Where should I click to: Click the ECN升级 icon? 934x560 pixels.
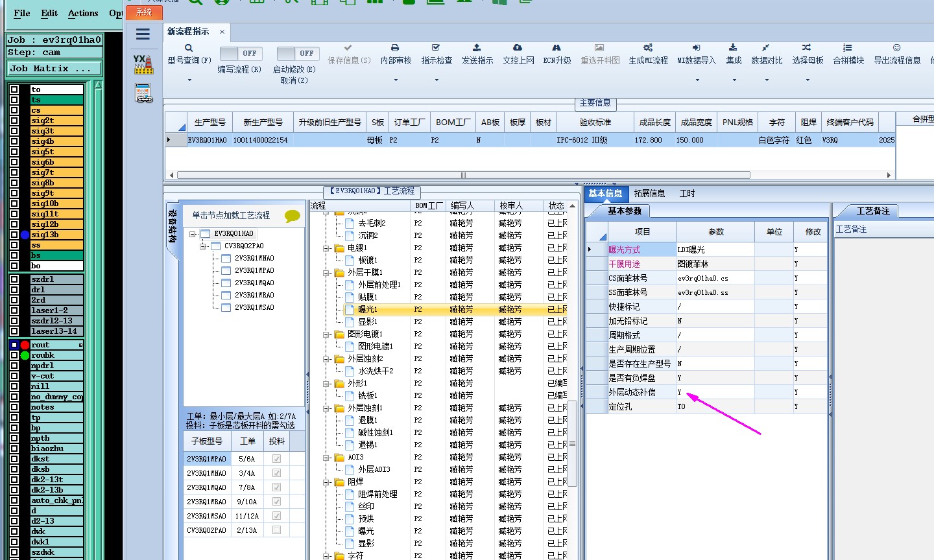(557, 48)
